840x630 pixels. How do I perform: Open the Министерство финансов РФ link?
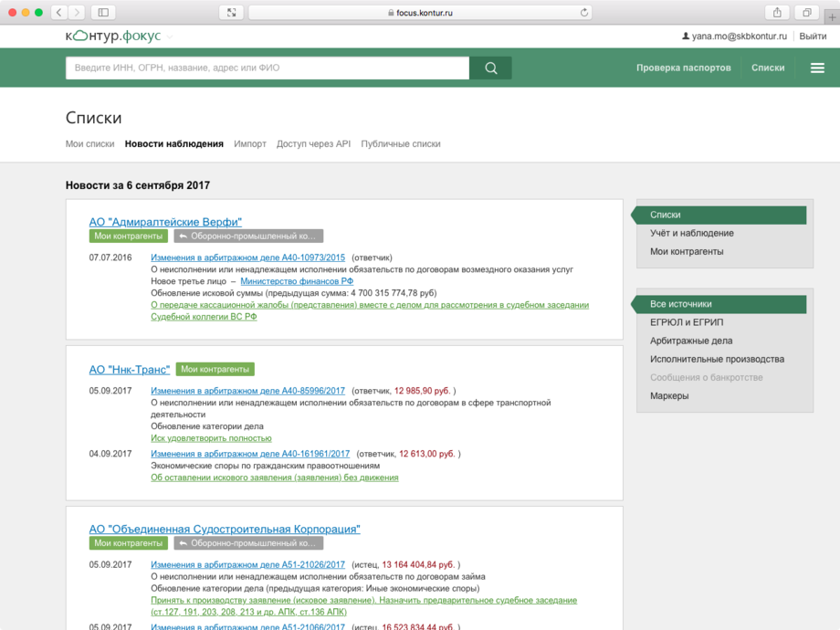pos(296,281)
